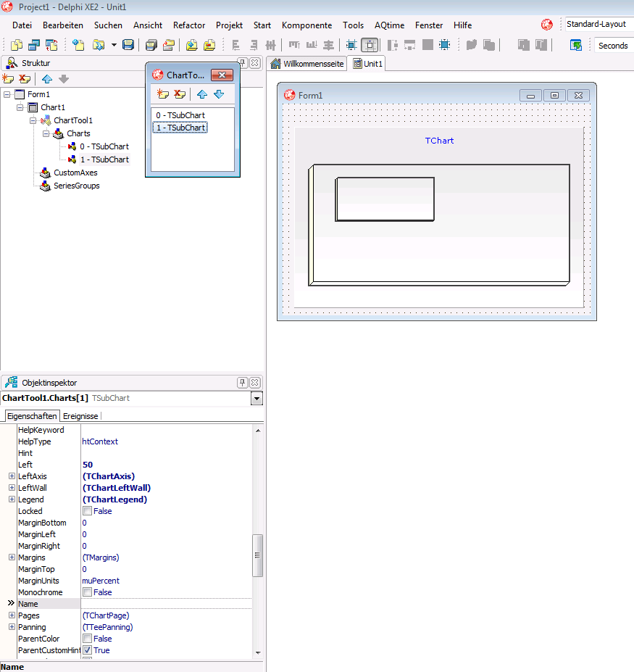Click the add new item icon in Struktur panel
Viewport: 634px width, 672px height.
click(8, 79)
